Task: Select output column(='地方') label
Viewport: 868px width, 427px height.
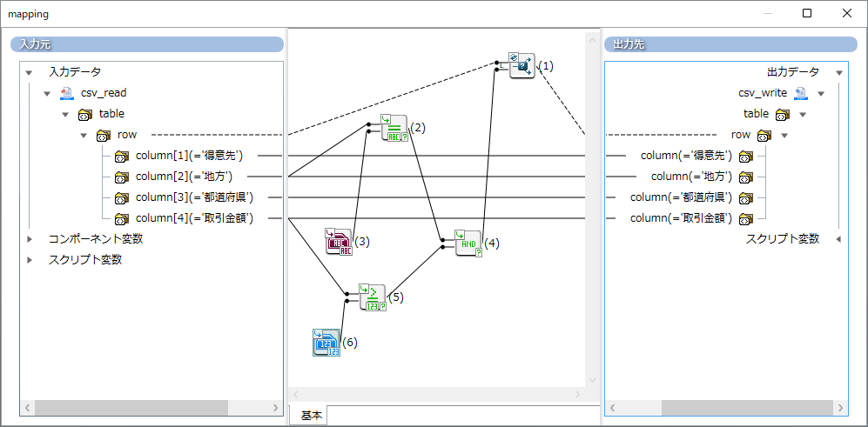Action: click(692, 177)
